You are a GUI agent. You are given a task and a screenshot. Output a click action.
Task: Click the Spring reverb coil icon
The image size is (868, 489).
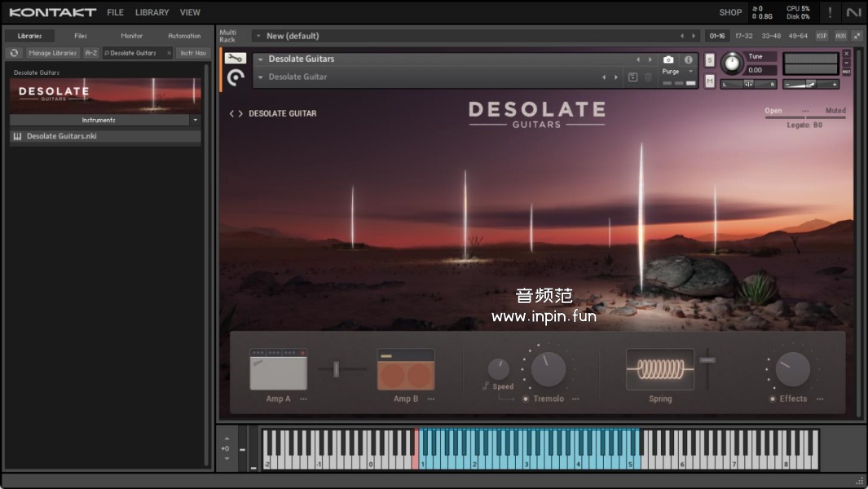pyautogui.click(x=660, y=370)
